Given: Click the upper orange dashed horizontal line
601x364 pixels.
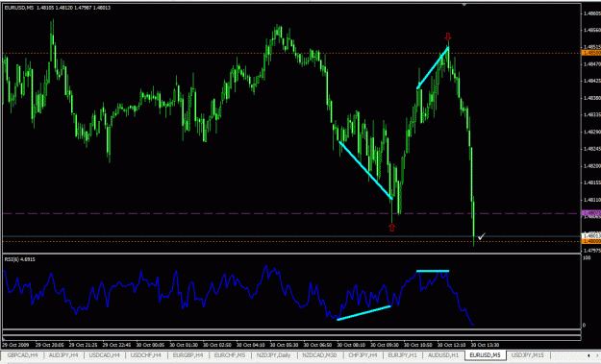Looking at the screenshot, I should (291, 53).
